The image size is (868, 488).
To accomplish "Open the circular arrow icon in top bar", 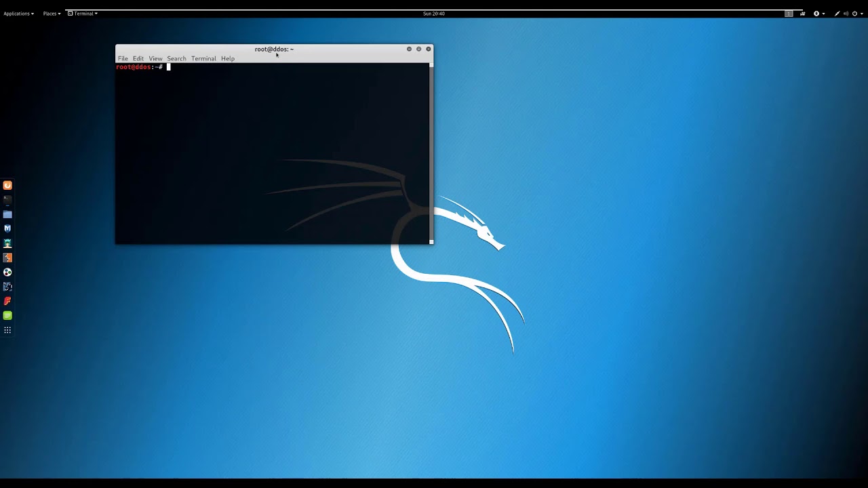I will click(x=816, y=14).
